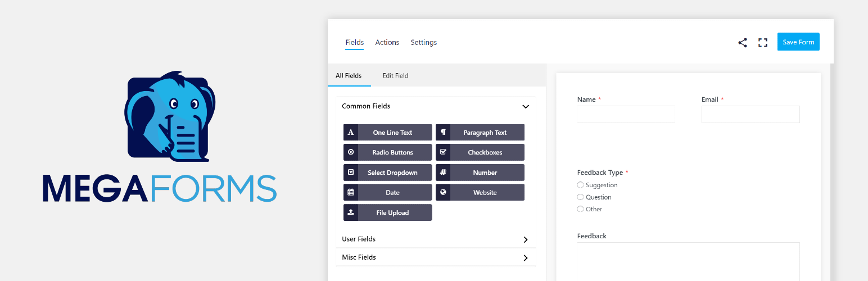Select the Question radio option
868x281 pixels.
(580, 197)
